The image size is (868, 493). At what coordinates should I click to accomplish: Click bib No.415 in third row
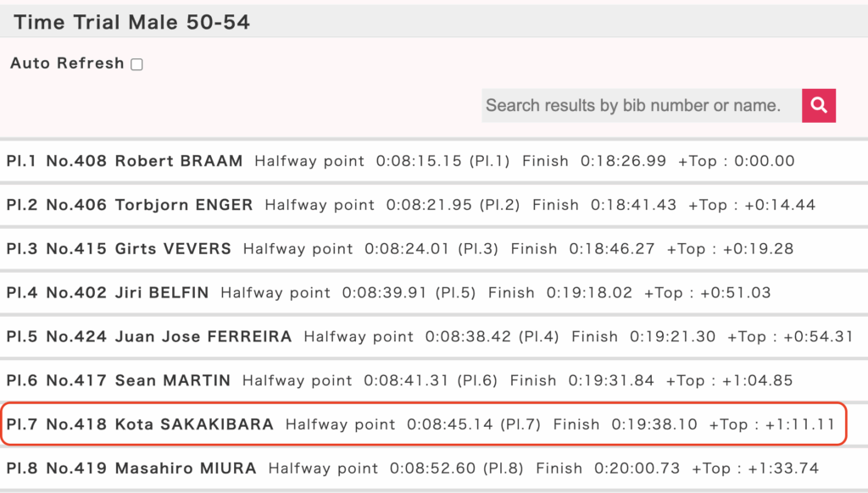click(x=76, y=248)
